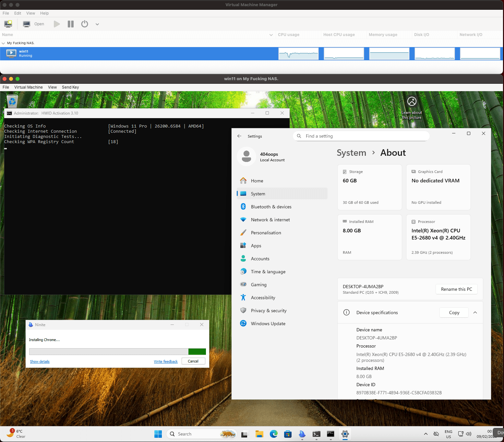The image size is (504, 442).
Task: Click the taskbar Search box
Action: coord(202,434)
